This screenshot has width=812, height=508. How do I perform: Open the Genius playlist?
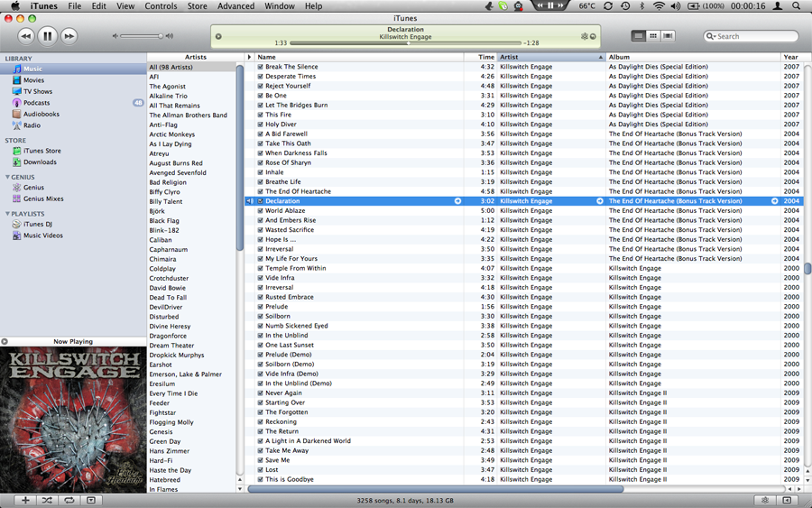coord(33,188)
